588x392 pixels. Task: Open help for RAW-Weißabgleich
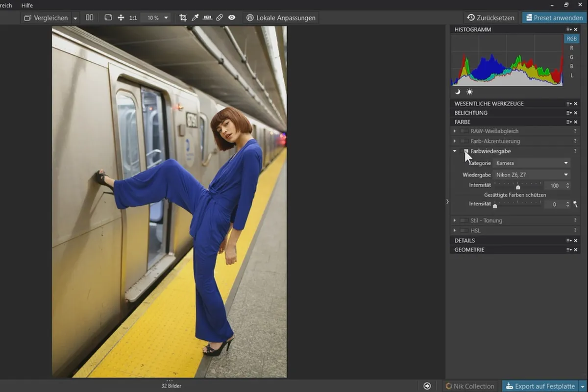(575, 131)
